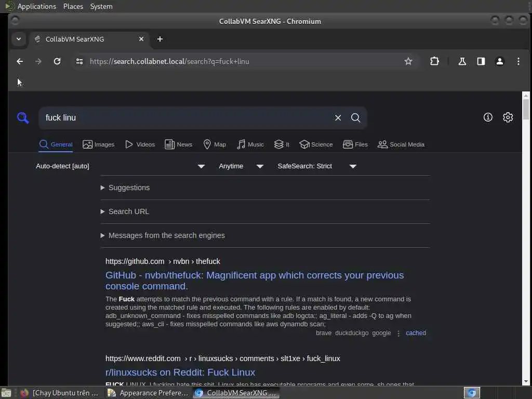Open the Chromium three-dot menu
Image resolution: width=532 pixels, height=399 pixels.
[518, 61]
